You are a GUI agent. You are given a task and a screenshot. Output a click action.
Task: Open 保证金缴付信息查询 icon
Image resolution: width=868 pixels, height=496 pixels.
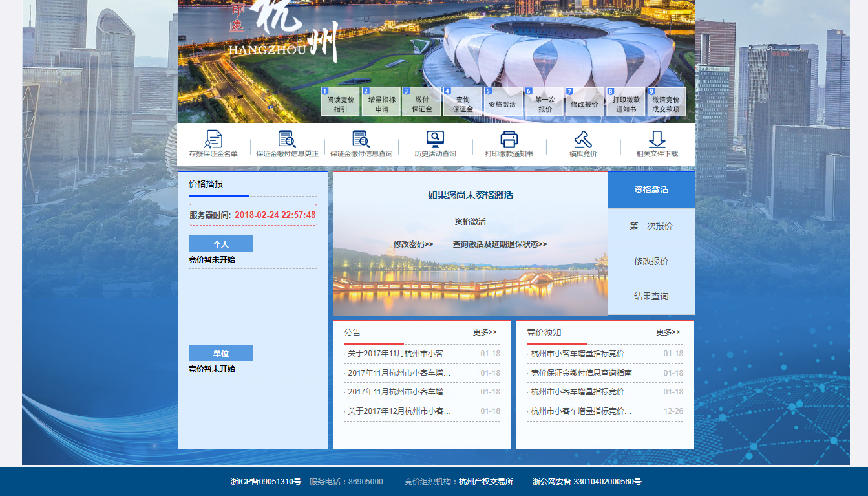[361, 140]
